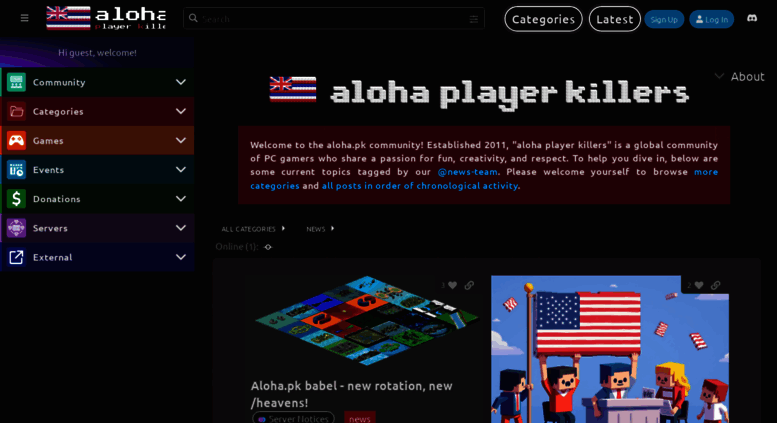Like the American flag post heart
Viewport: 777px width, 423px height.
pyautogui.click(x=699, y=285)
